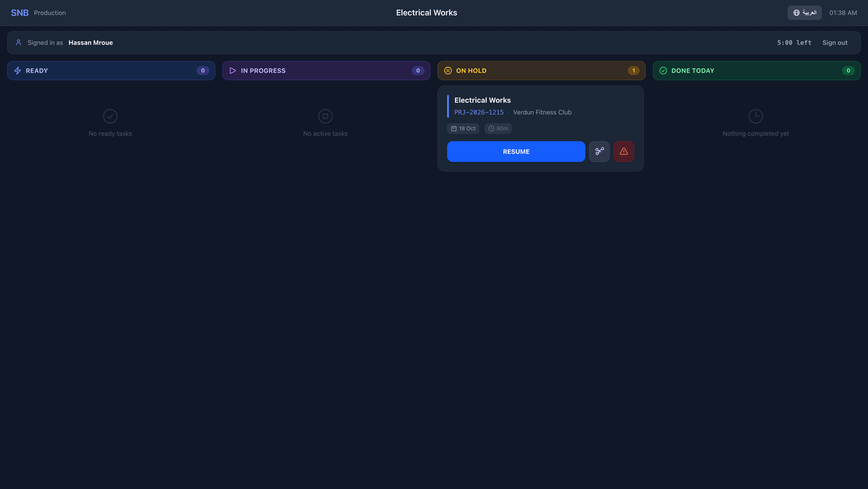Image resolution: width=868 pixels, height=489 pixels.
Task: Click the On Hold pause icon
Action: (448, 71)
